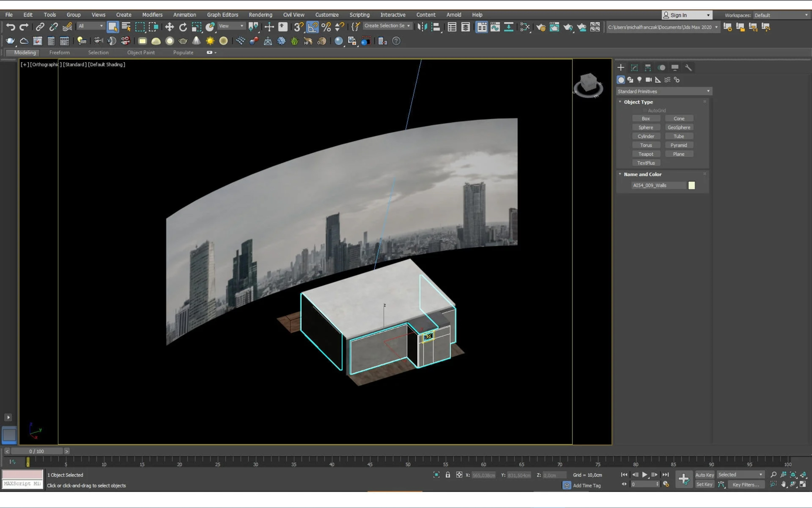Open the Workspaces Default dropdown
Viewport: 812px width, 508px height.
point(780,15)
